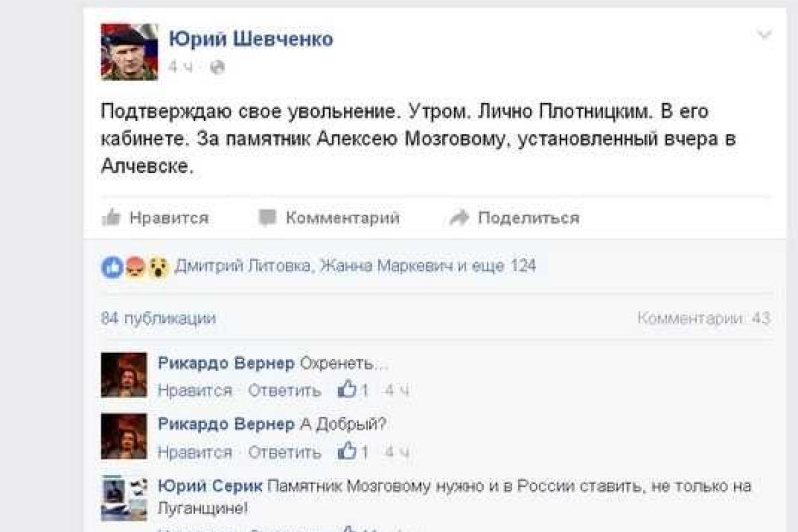Click the speech bubble Комментарий icon
This screenshot has height=532, width=798.
[267, 217]
